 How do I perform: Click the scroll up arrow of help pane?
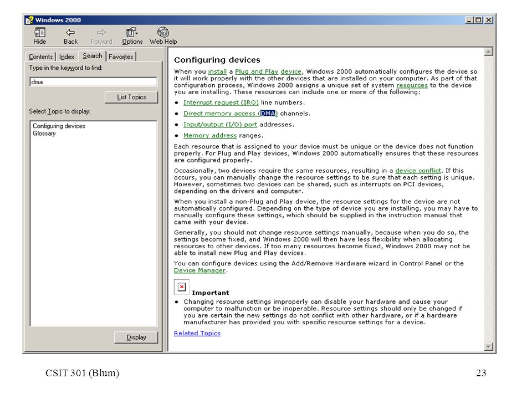click(489, 52)
